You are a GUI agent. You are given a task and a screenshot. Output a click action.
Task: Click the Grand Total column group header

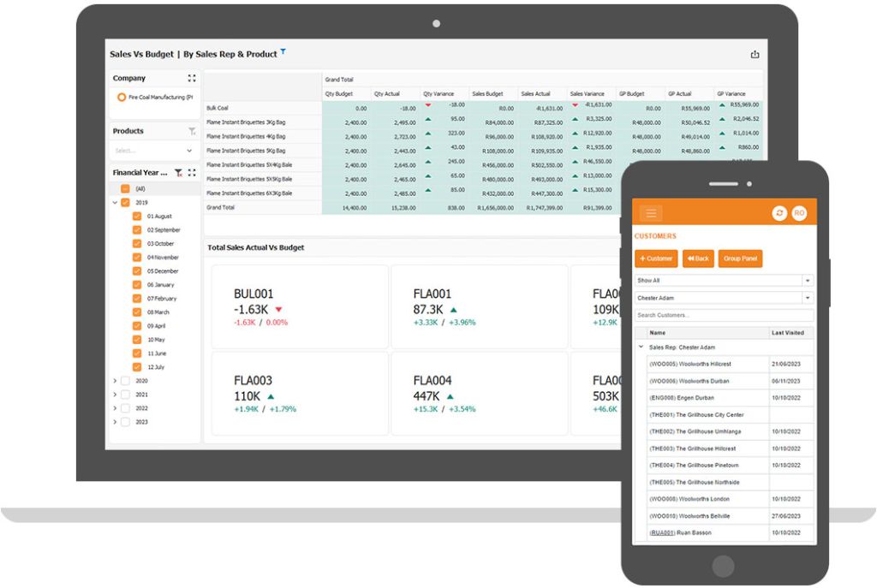[x=339, y=80]
